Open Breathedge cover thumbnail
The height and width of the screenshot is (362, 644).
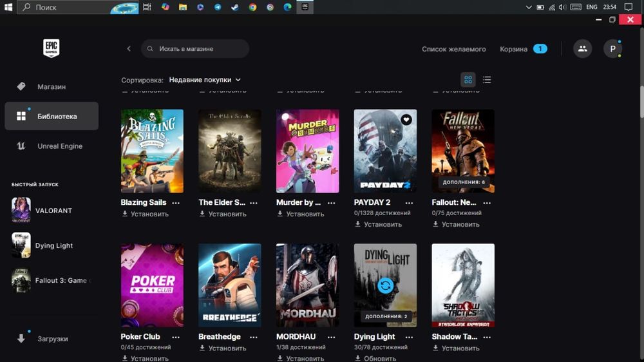point(230,285)
